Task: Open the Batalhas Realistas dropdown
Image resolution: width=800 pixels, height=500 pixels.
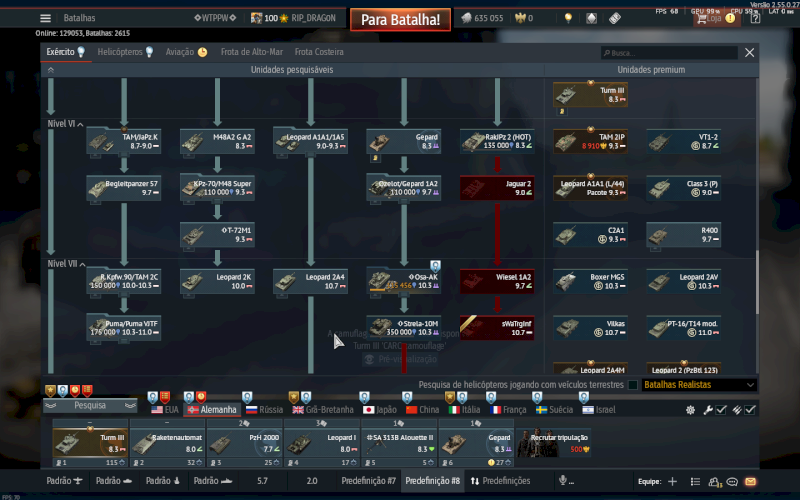Action: pyautogui.click(x=698, y=385)
